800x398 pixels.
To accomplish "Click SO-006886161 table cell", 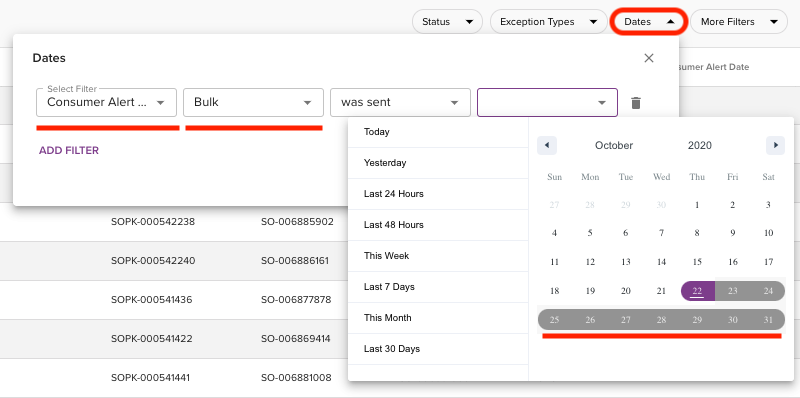I will click(x=295, y=261).
